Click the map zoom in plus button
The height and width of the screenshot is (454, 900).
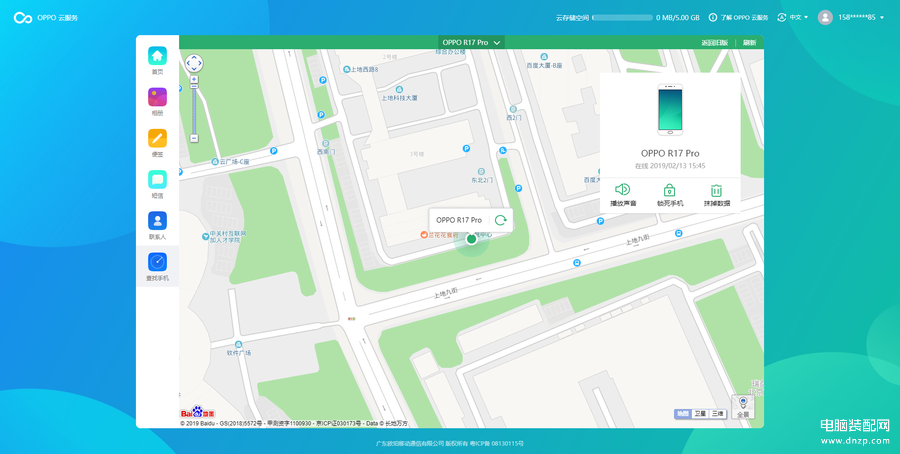[194, 79]
